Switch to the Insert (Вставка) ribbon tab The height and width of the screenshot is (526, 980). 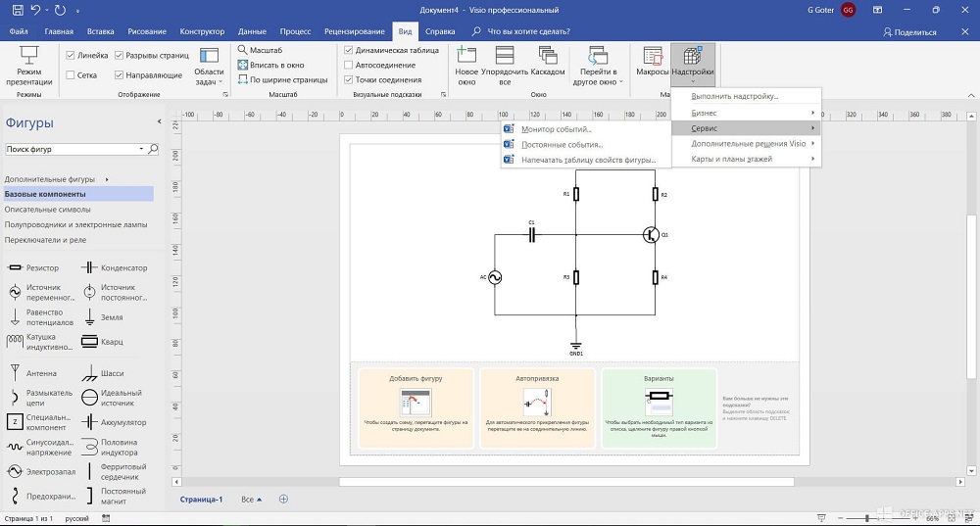coord(100,31)
